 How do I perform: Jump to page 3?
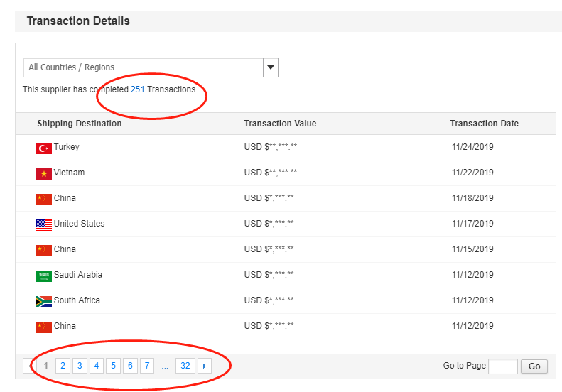(80, 366)
